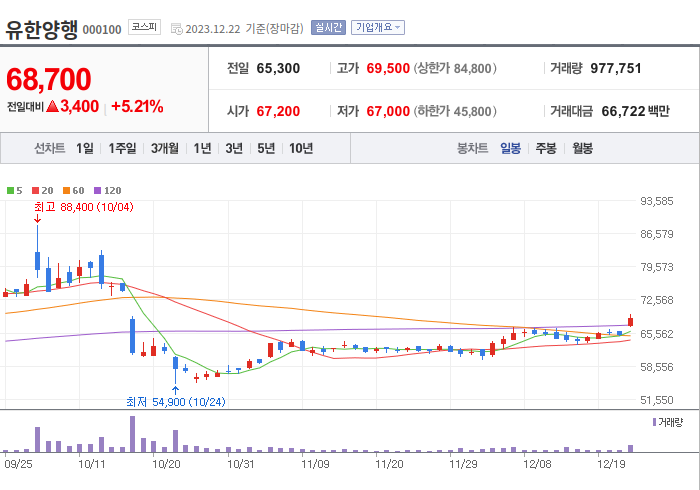
Task: Select the 3개월 line chart period
Action: tap(165, 148)
